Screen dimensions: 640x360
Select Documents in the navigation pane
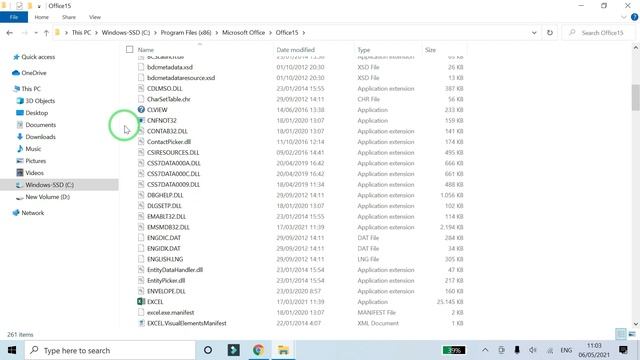pos(40,125)
